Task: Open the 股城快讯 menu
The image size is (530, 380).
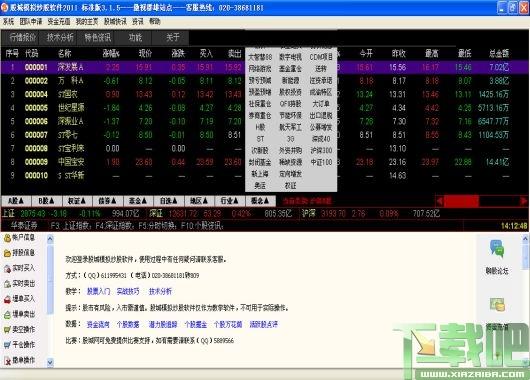Action: [115, 22]
